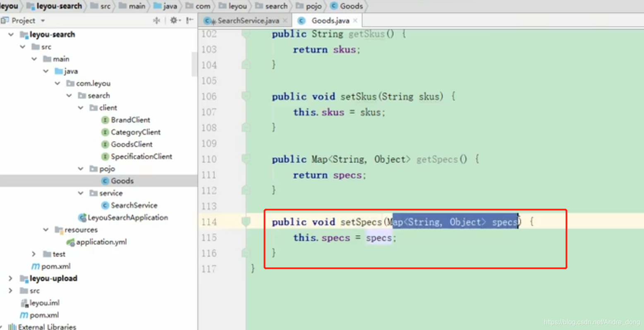Viewport: 644px width, 330px height.
Task: Collapse the service package node
Action: 81,193
